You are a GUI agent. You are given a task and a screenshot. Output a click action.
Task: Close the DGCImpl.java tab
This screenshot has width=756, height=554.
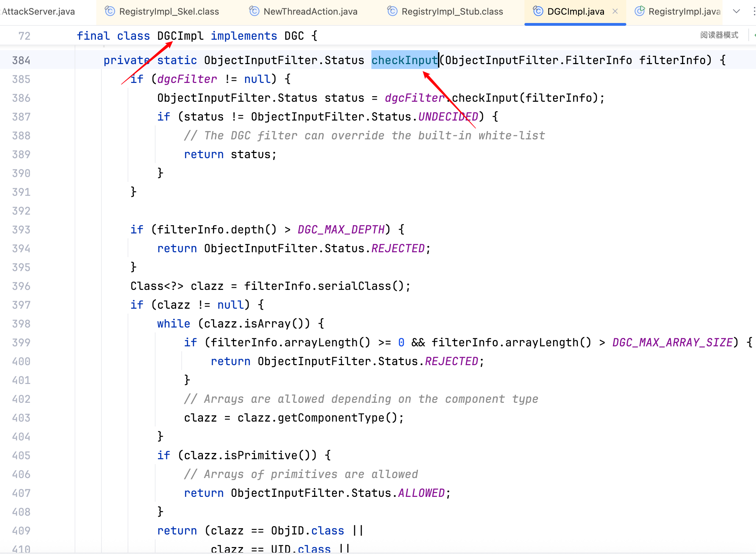coord(615,11)
